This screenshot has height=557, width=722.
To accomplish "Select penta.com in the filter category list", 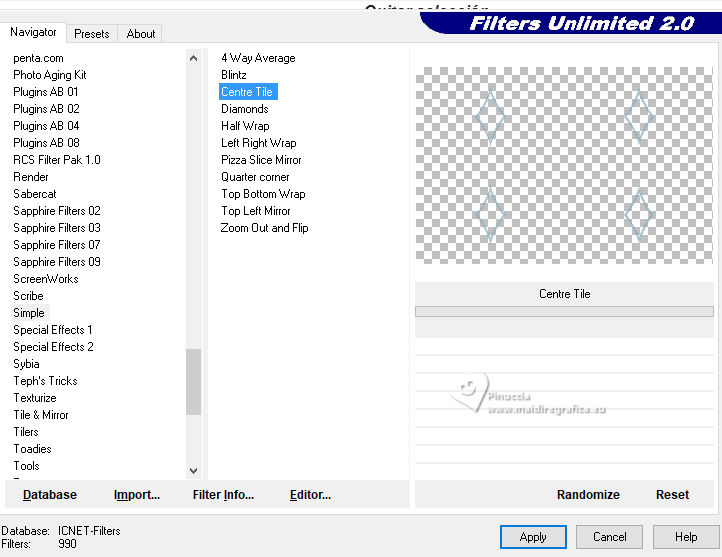I will coord(38,58).
